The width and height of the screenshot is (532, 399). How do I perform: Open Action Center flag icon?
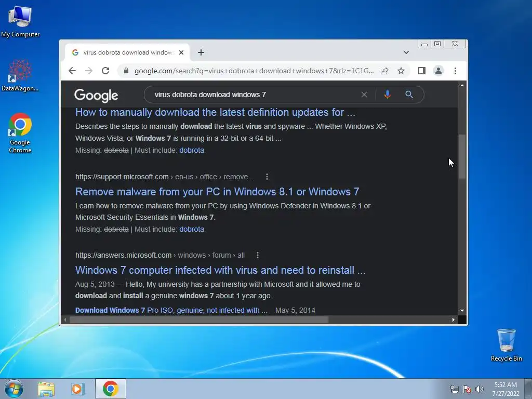[x=467, y=389]
